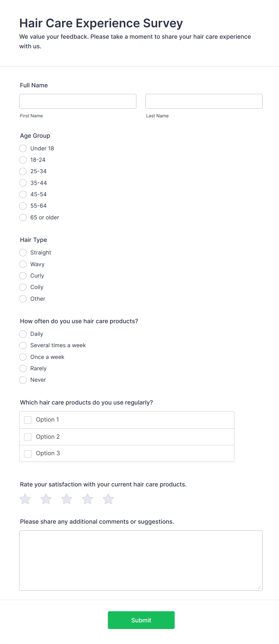Viewport: 279px width, 644px height.
Task: Select the first satisfaction star
Action: (x=25, y=499)
